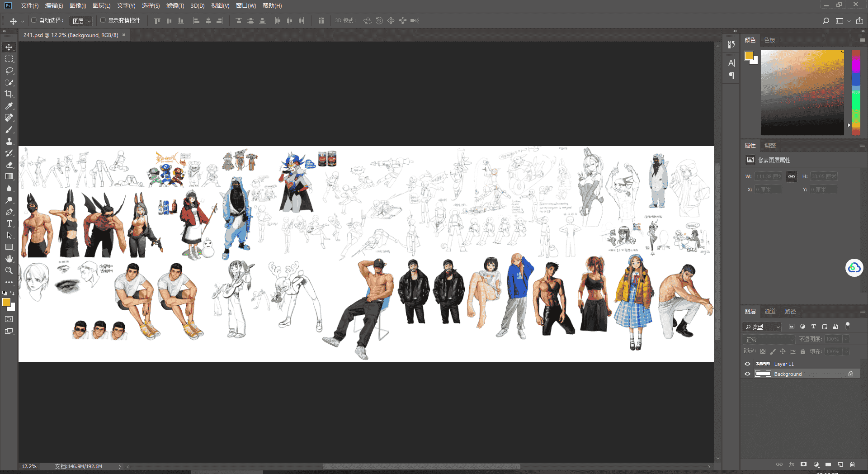The image size is (868, 474).
Task: Click the hue slider in Color panel
Action: pos(856,92)
